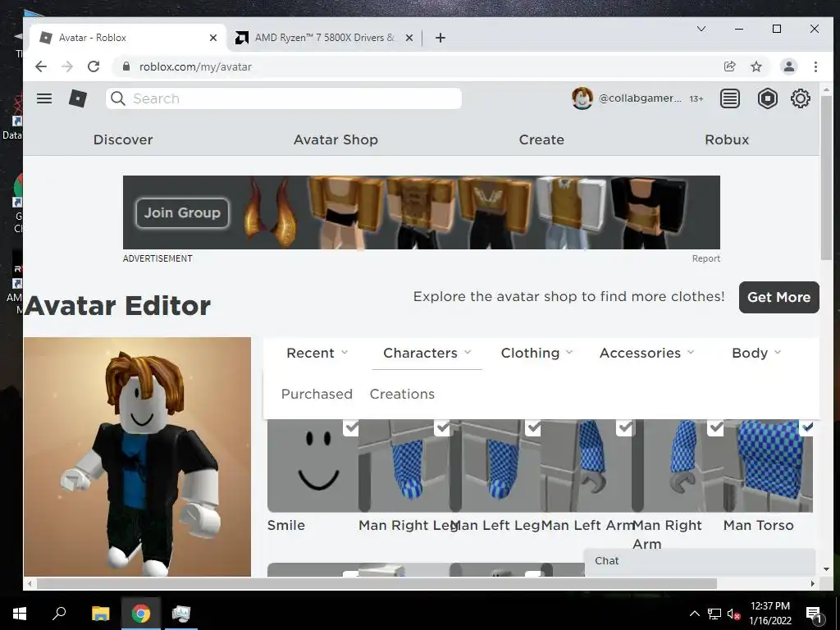Open File Explorer from taskbar
Screen dimensions: 840x630
tap(100, 614)
